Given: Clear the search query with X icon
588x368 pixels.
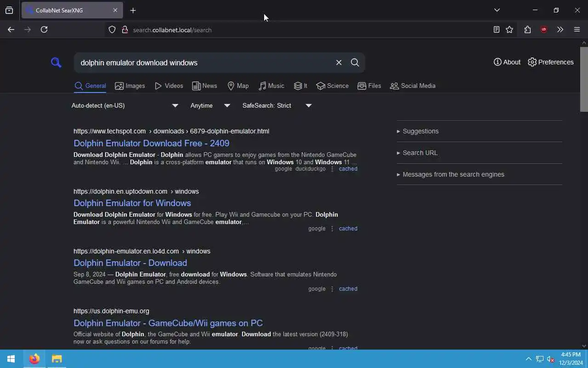Looking at the screenshot, I should 339,63.
